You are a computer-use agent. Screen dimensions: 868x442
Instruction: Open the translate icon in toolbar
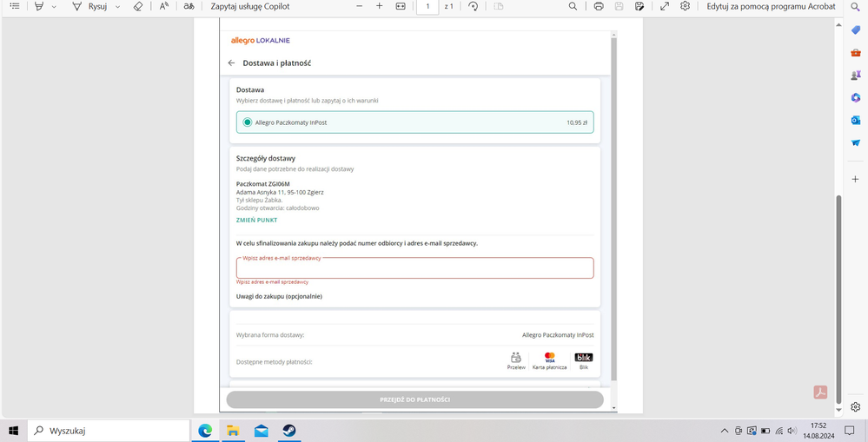coord(189,6)
